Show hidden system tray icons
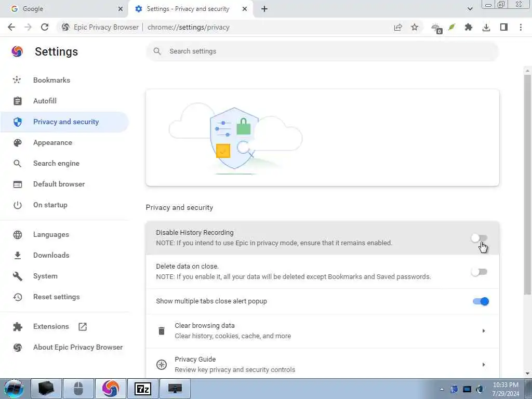The image size is (532, 399). [x=442, y=389]
